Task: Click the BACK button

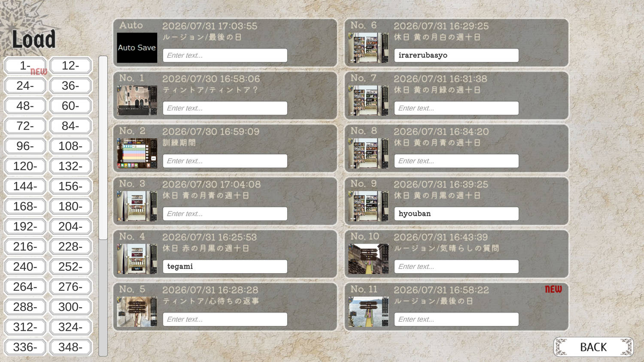Action: 593,347
